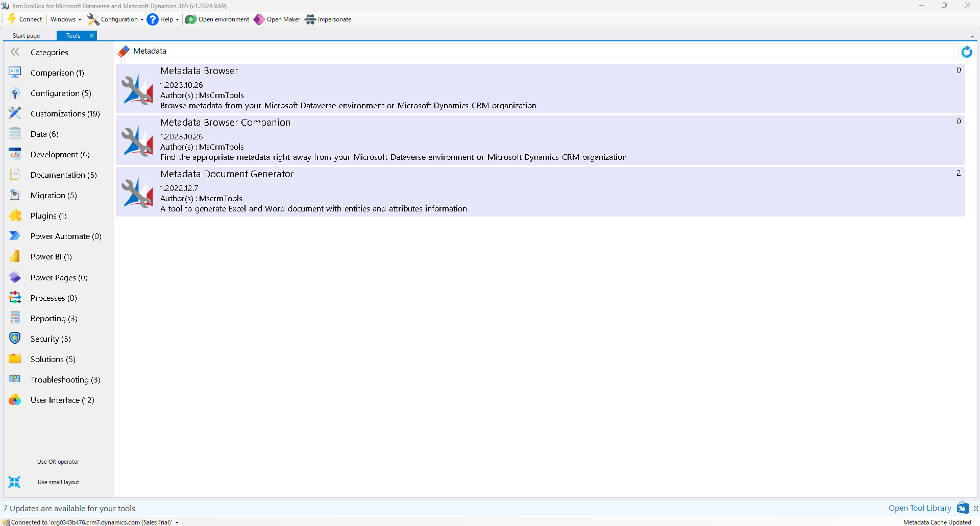Screen dimensions: 980x526
Task: Click the Help question mark icon
Action: (153, 19)
